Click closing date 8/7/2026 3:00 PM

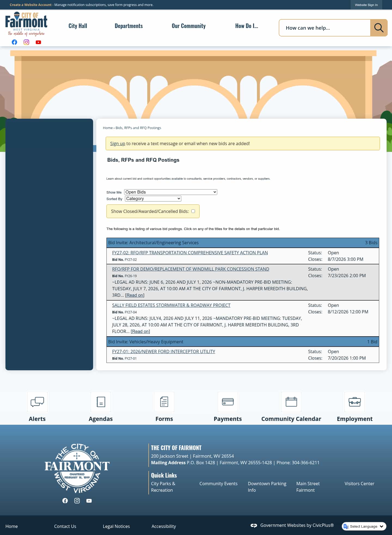click(345, 259)
